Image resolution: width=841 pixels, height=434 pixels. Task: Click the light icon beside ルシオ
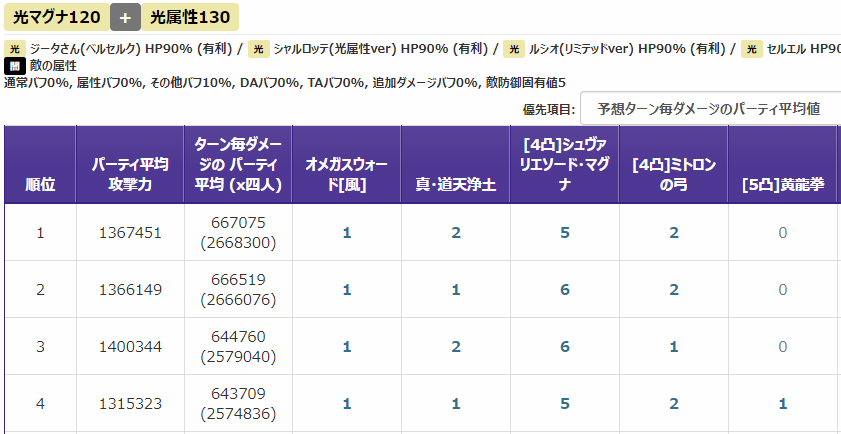pos(514,49)
